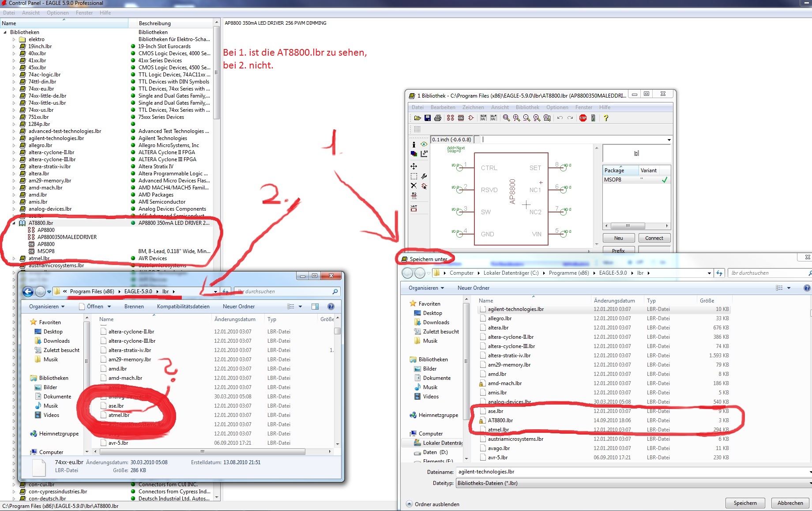812x511 pixels.
Task: Open Organisieren dropdown in Speichern unter dialog
Action: pos(426,288)
